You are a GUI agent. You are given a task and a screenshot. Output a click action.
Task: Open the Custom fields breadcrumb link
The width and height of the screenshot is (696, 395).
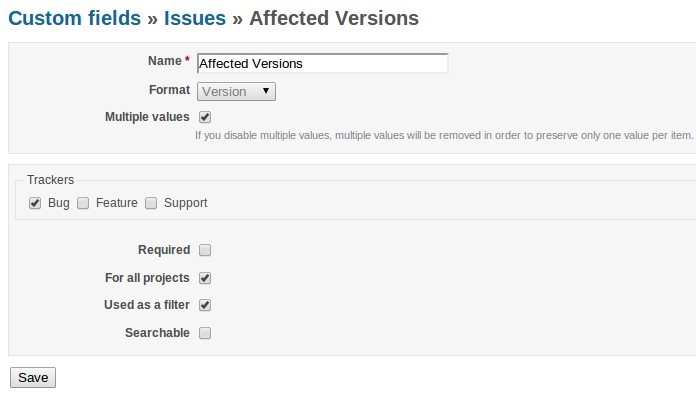coord(75,18)
